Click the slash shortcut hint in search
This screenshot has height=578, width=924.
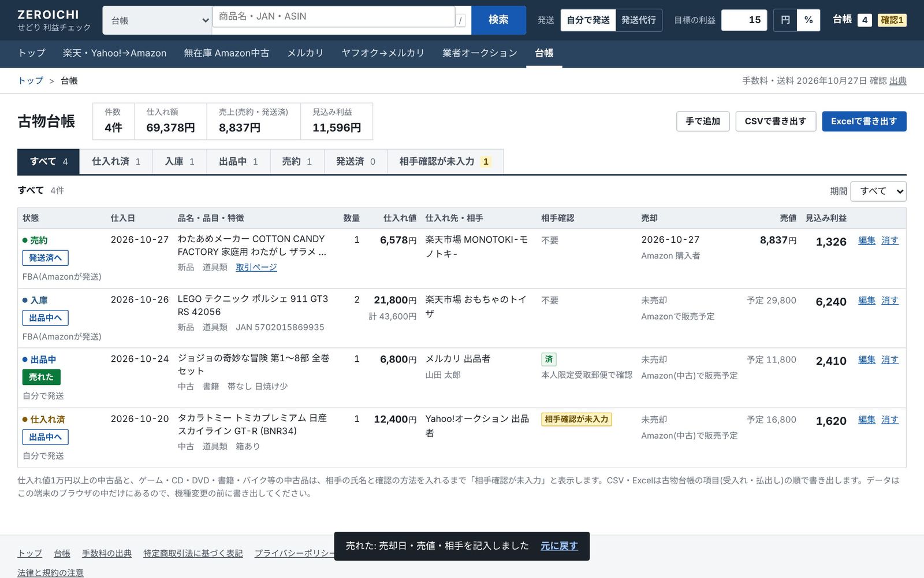point(460,21)
